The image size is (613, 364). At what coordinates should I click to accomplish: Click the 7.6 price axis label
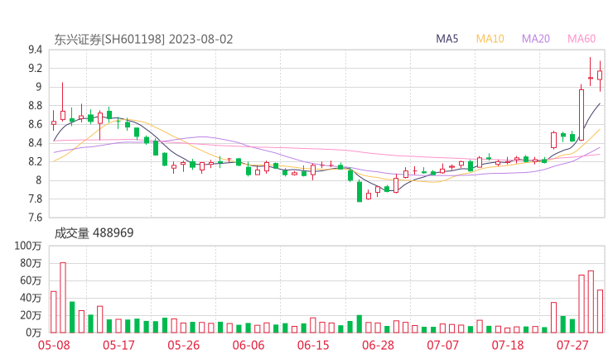coord(35,217)
